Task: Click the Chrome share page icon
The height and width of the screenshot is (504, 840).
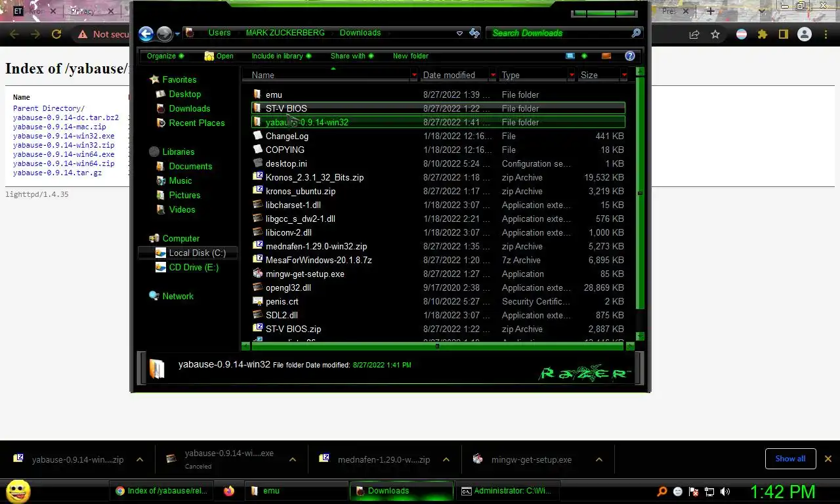Action: (x=694, y=34)
